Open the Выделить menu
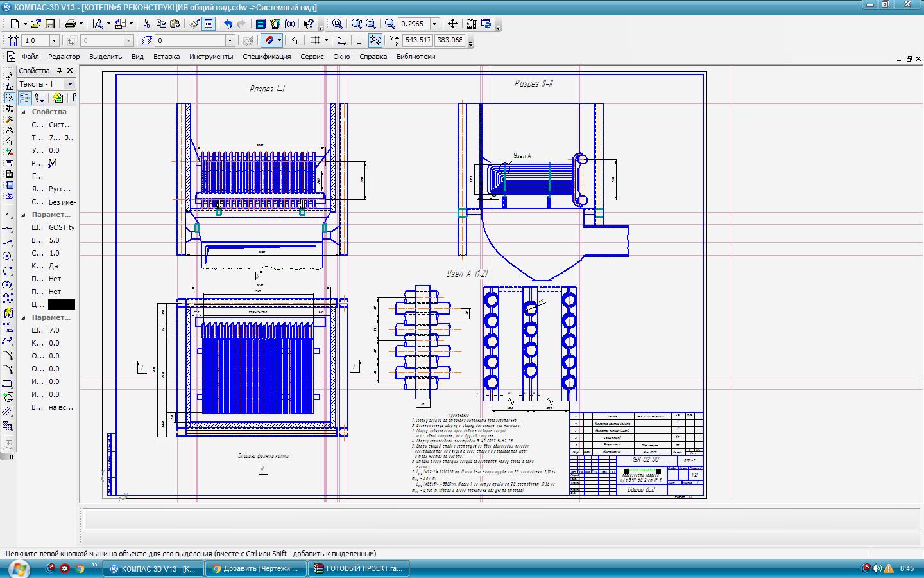The width and height of the screenshot is (924, 578). pyautogui.click(x=105, y=57)
